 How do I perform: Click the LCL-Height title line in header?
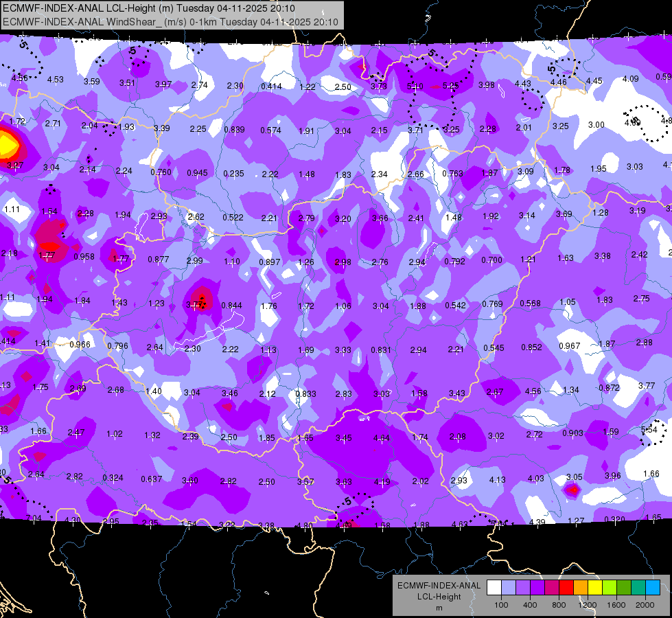[x=149, y=8]
